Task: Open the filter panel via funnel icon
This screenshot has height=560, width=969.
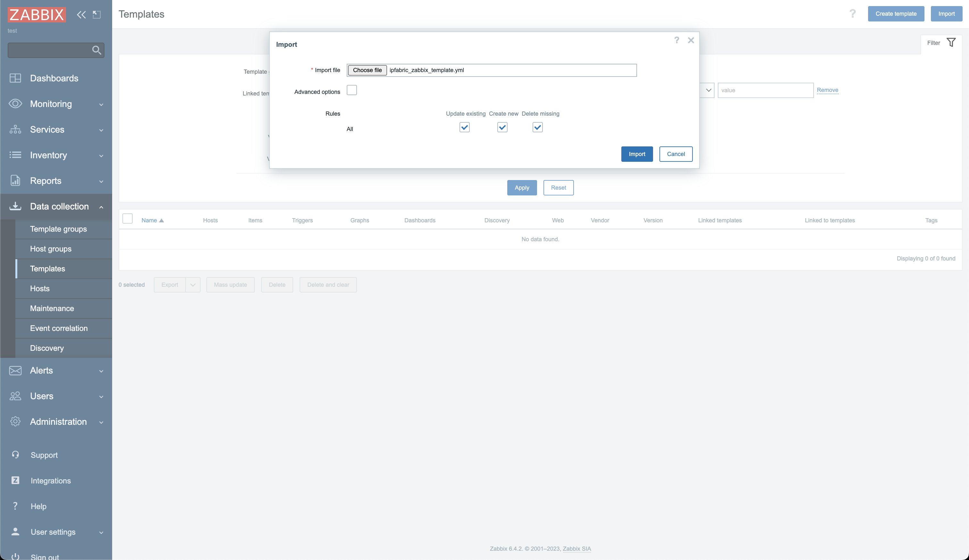Action: pos(951,42)
